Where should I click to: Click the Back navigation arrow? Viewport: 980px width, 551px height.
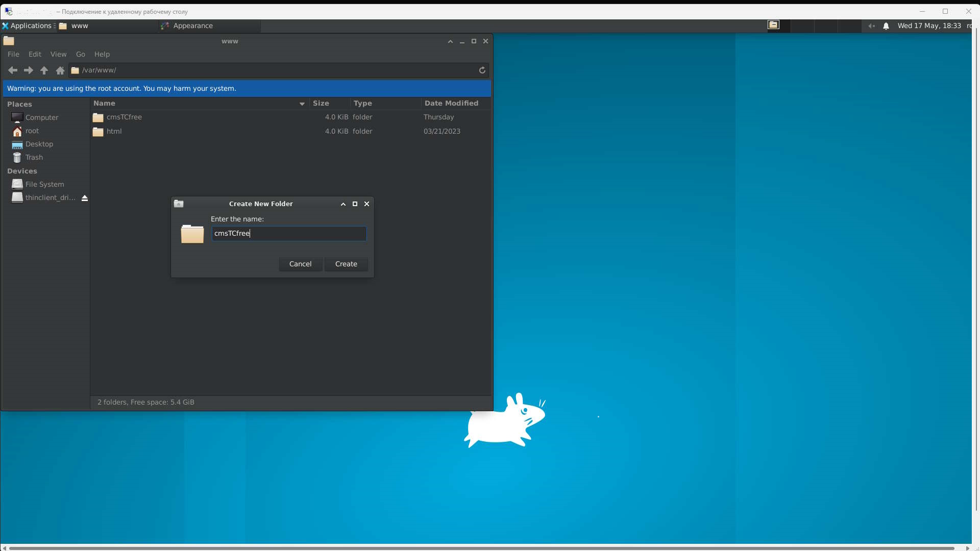coord(13,70)
